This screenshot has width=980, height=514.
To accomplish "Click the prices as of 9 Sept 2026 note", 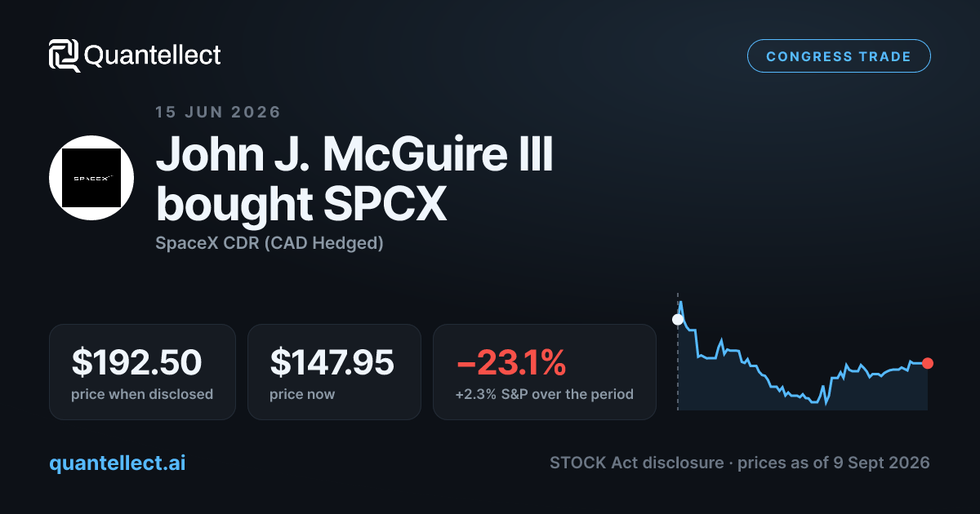I will click(x=833, y=463).
